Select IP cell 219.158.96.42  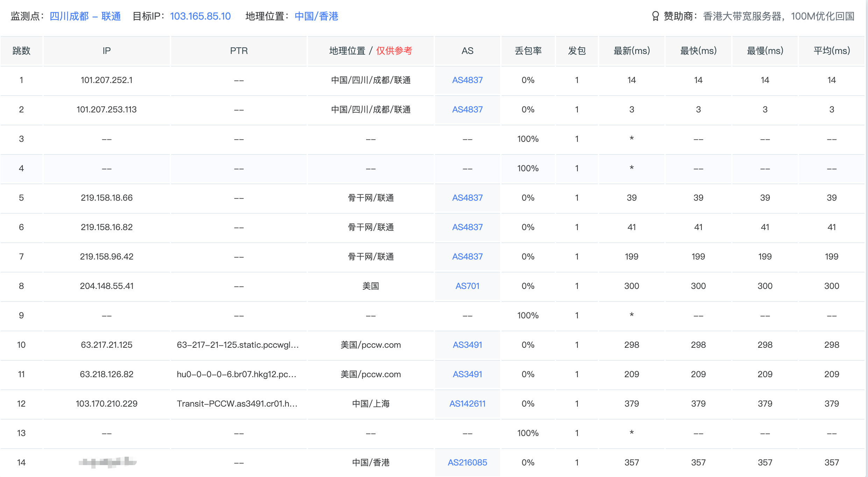pyautogui.click(x=107, y=257)
